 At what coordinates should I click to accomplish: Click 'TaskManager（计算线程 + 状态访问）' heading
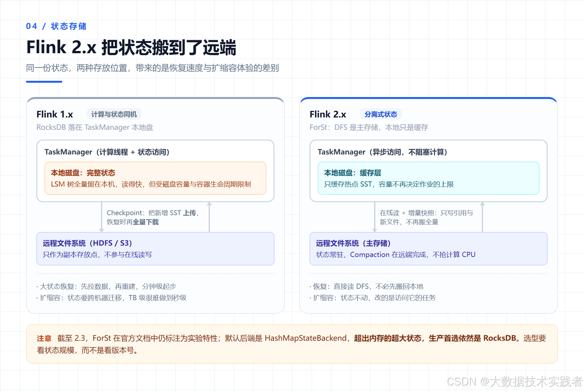[x=107, y=152]
